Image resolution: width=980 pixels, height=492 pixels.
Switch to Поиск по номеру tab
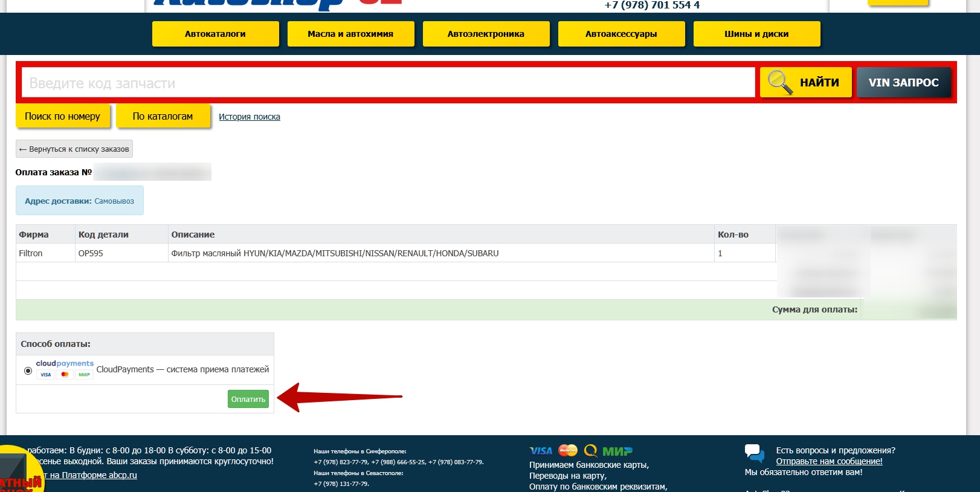click(x=63, y=116)
